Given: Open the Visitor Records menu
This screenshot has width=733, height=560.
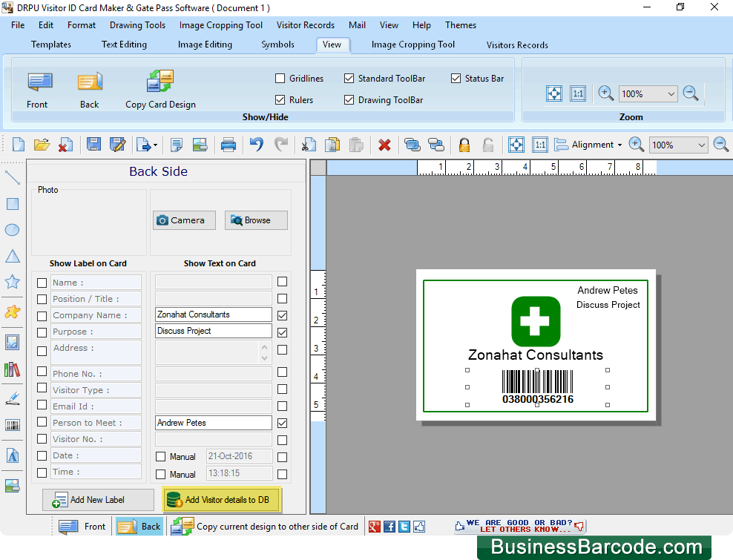Looking at the screenshot, I should [x=305, y=24].
